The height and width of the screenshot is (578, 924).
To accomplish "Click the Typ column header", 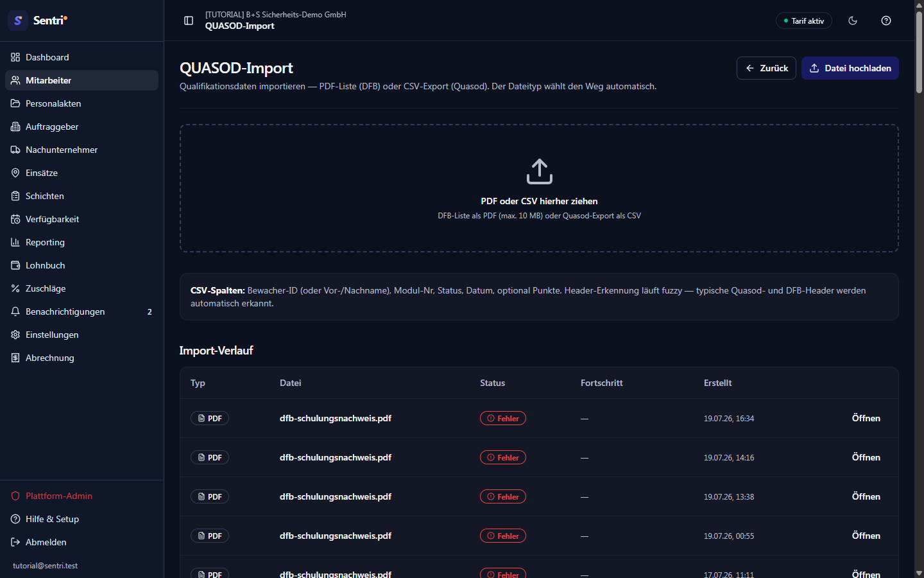I will 198,383.
